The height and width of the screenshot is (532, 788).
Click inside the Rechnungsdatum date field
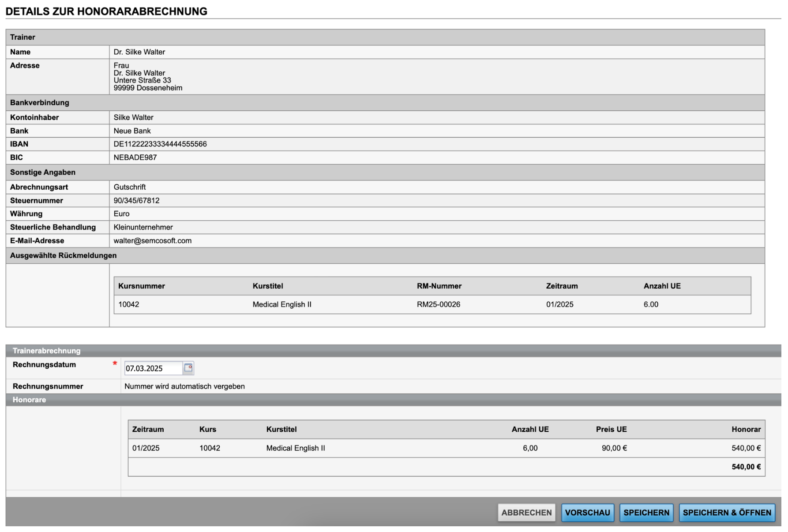coord(152,368)
